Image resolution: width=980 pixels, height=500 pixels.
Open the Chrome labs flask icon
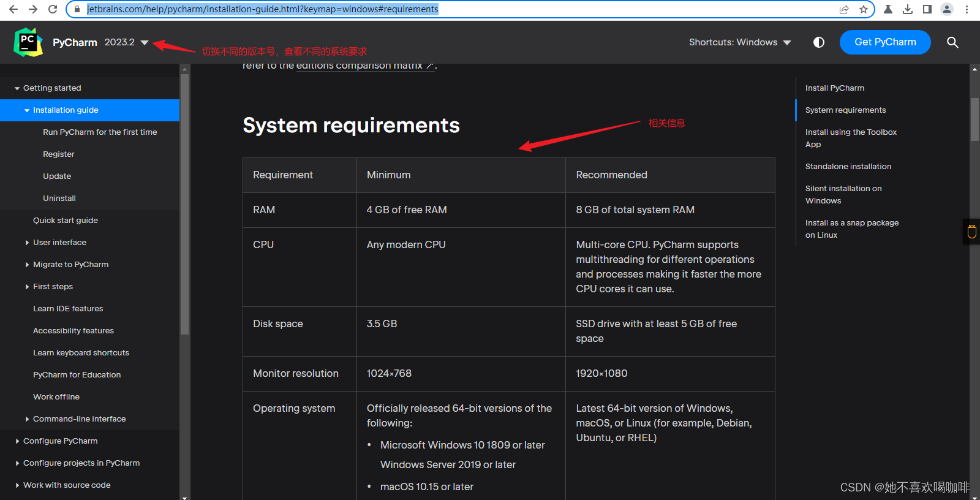[888, 9]
